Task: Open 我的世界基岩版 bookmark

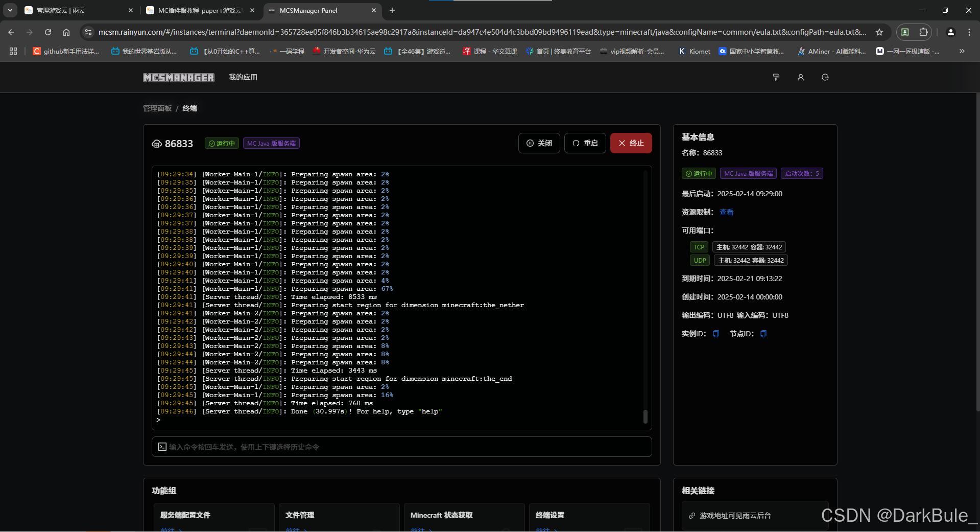Action: point(144,51)
